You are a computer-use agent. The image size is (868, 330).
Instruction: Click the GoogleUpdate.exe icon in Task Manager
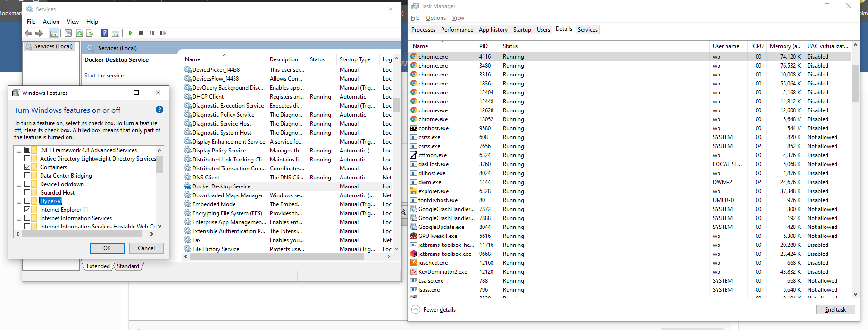[x=414, y=227]
